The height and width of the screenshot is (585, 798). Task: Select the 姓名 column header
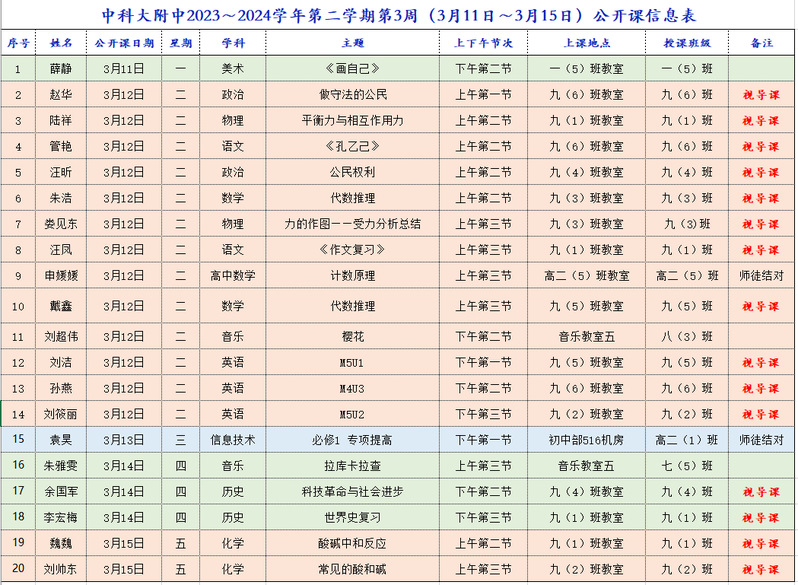[61, 43]
